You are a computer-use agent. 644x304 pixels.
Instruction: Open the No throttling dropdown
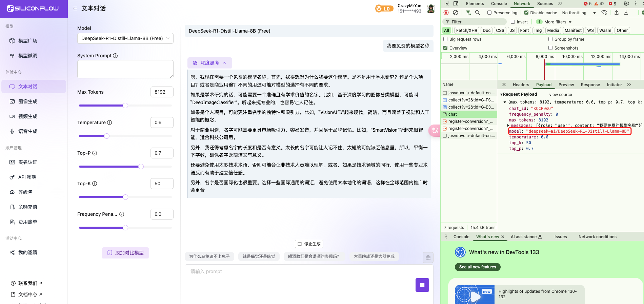pos(579,13)
